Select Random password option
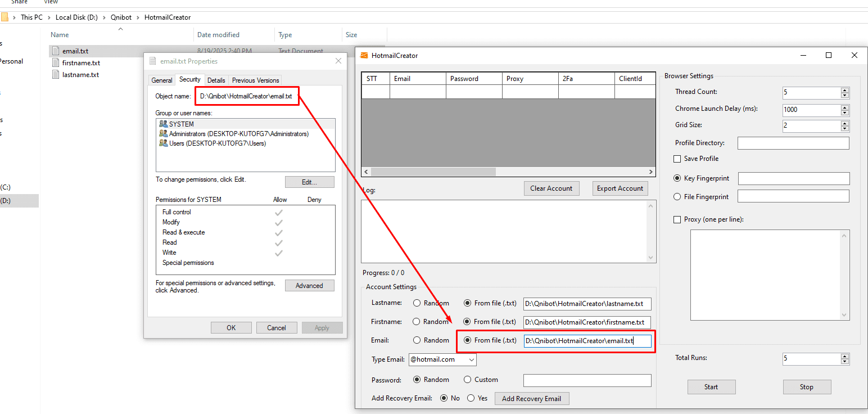Screen dimensions: 868x414 point(417,380)
